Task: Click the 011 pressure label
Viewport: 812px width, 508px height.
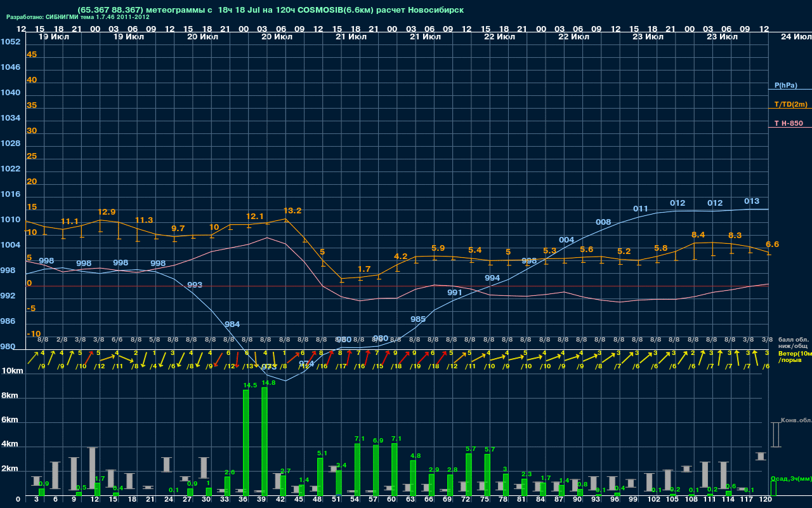Action: [641, 209]
